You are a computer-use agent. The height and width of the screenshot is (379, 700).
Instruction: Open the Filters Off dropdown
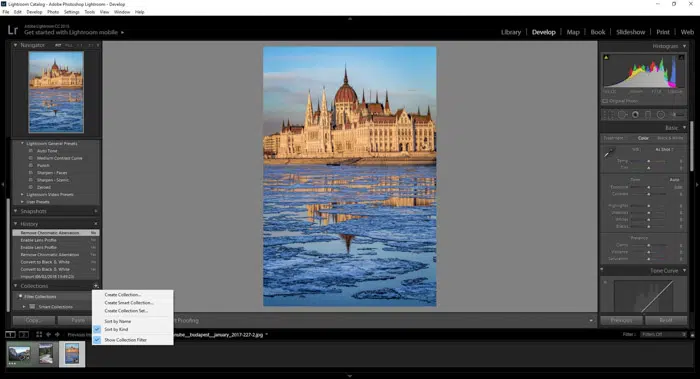[663, 334]
